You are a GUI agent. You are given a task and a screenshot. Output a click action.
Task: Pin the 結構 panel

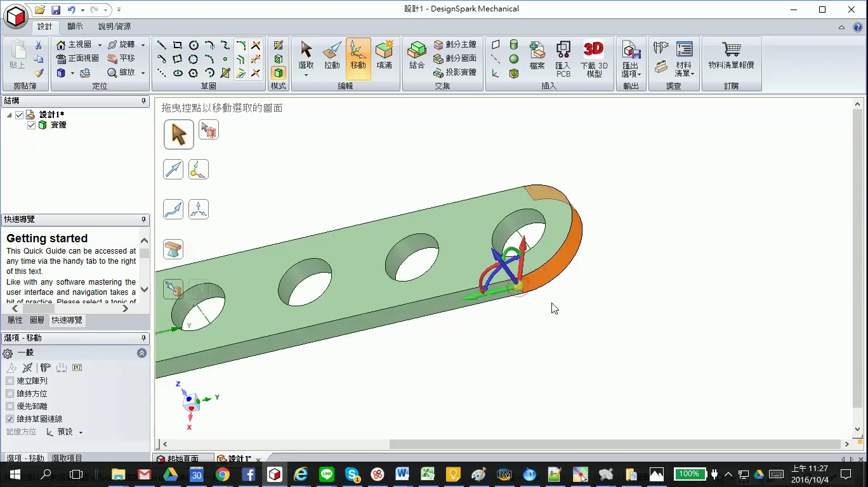click(143, 101)
